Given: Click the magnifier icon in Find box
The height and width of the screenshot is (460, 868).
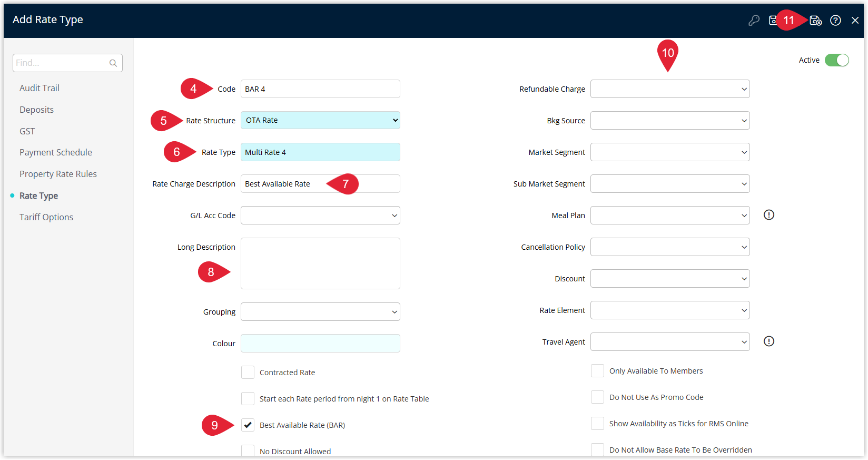Looking at the screenshot, I should (x=113, y=63).
